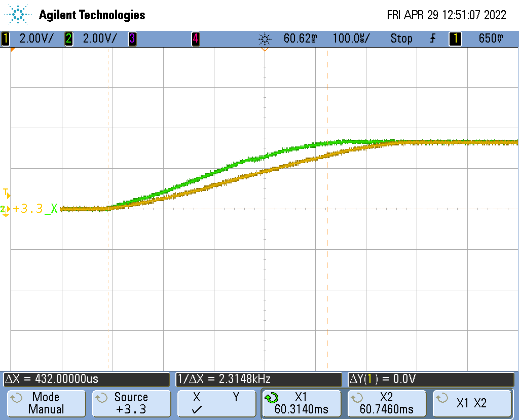The width and height of the screenshot is (519, 420).
Task: Select the channel 2 green indicator
Action: pos(68,39)
